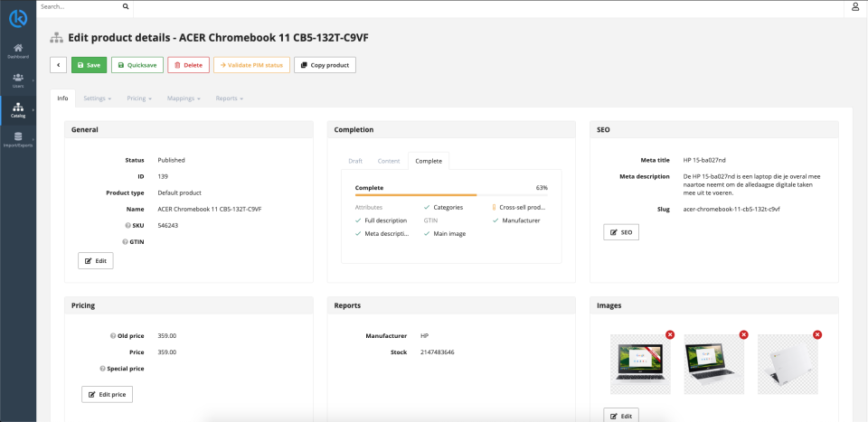This screenshot has width=868, height=422.
Task: Switch to Content completion tab
Action: click(389, 161)
